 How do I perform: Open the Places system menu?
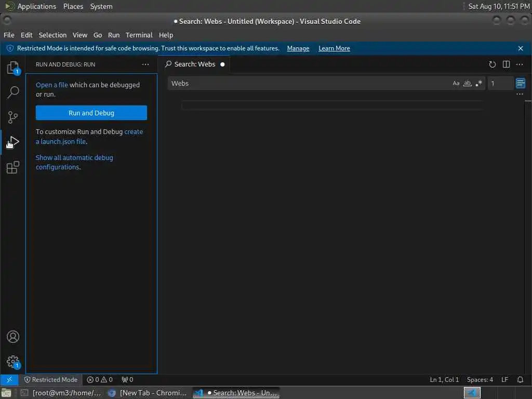point(73,6)
